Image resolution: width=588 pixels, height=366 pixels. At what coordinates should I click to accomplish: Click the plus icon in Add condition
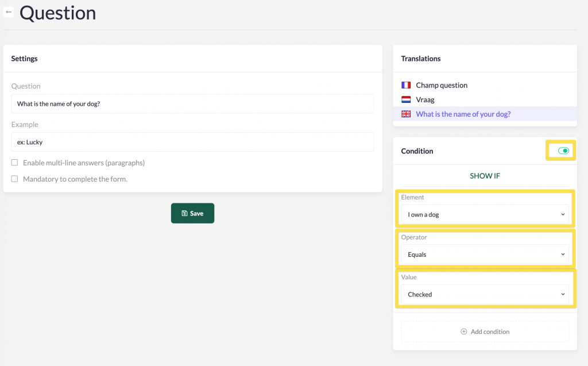464,332
